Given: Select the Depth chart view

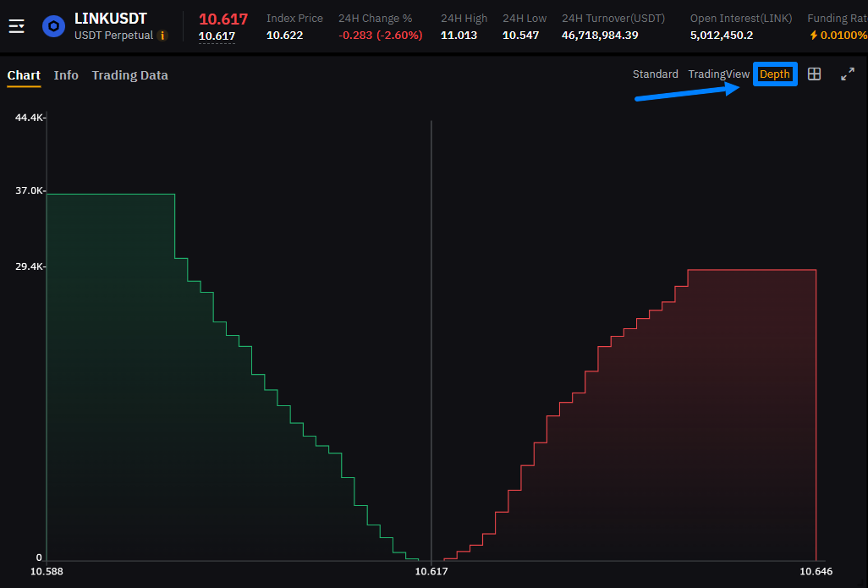Looking at the screenshot, I should tap(775, 74).
